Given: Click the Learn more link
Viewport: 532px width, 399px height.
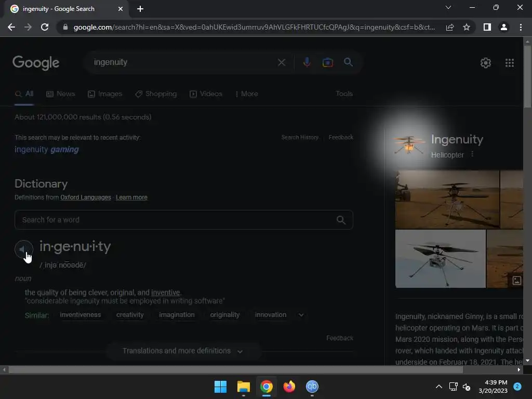Looking at the screenshot, I should click(131, 197).
